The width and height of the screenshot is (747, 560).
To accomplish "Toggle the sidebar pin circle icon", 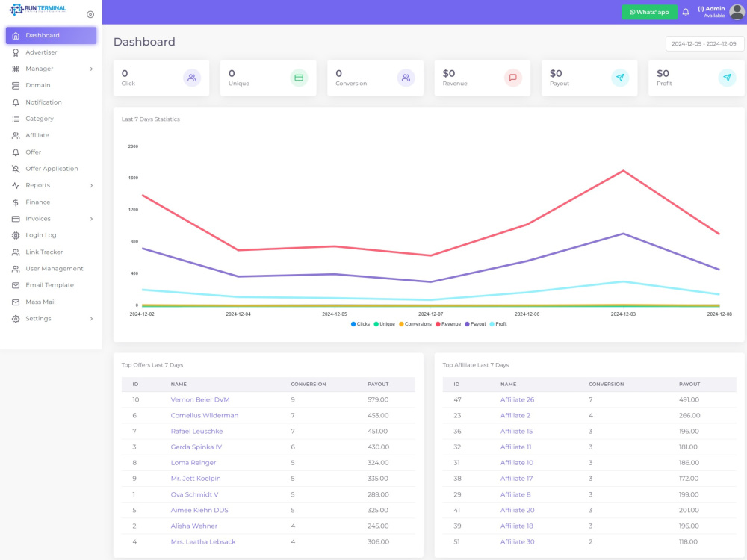I will (90, 15).
